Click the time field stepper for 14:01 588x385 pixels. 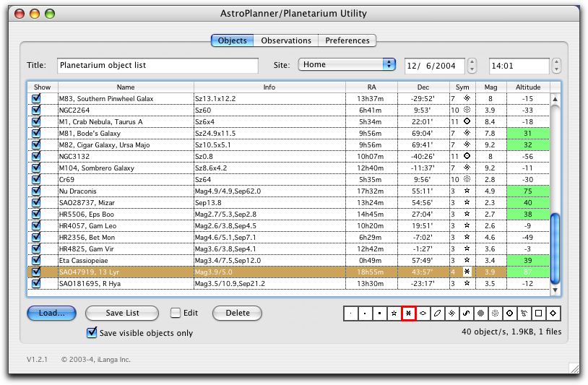coord(556,65)
